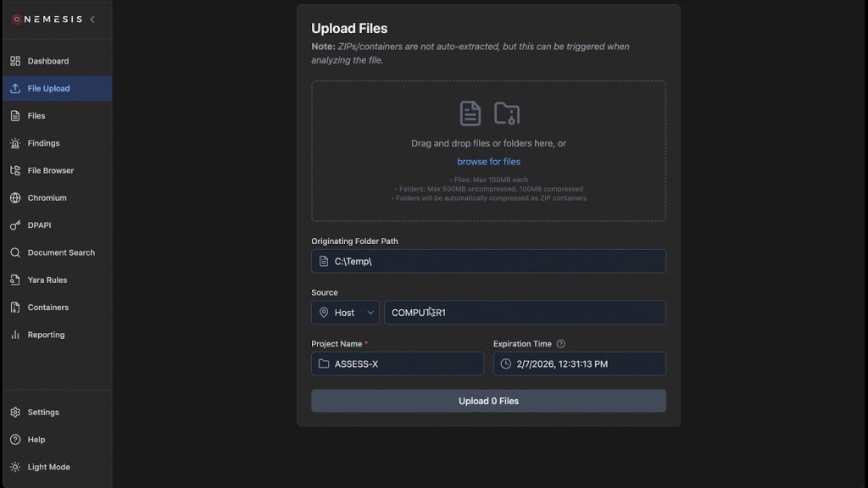This screenshot has height=488, width=868.
Task: Click the Yara Rules document icon
Action: (15, 280)
